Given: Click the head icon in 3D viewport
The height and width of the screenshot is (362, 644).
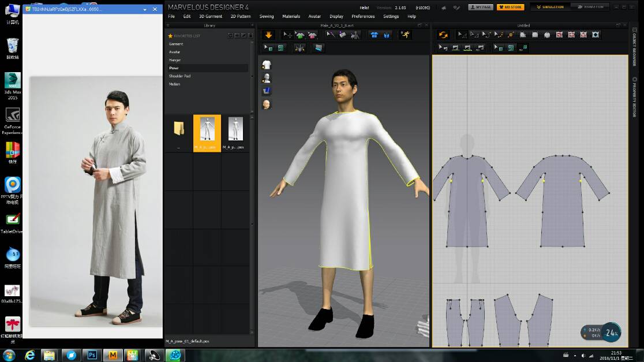Looking at the screenshot, I should tap(267, 105).
